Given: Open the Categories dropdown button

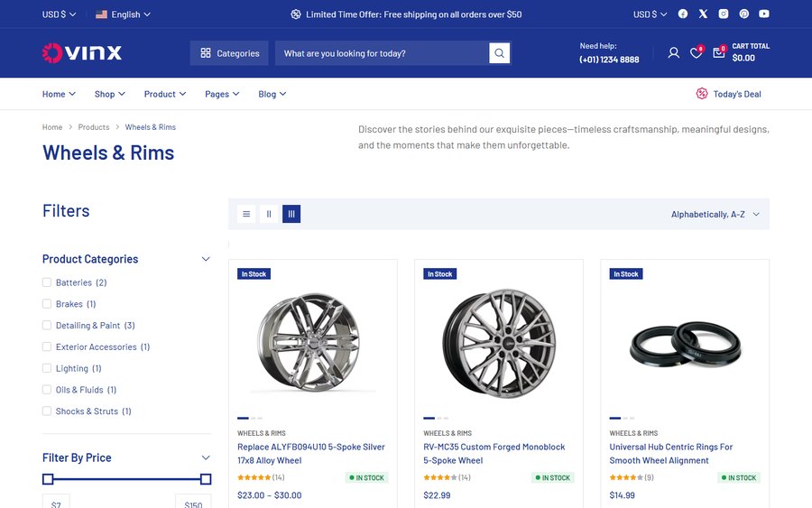Looking at the screenshot, I should click(x=229, y=53).
